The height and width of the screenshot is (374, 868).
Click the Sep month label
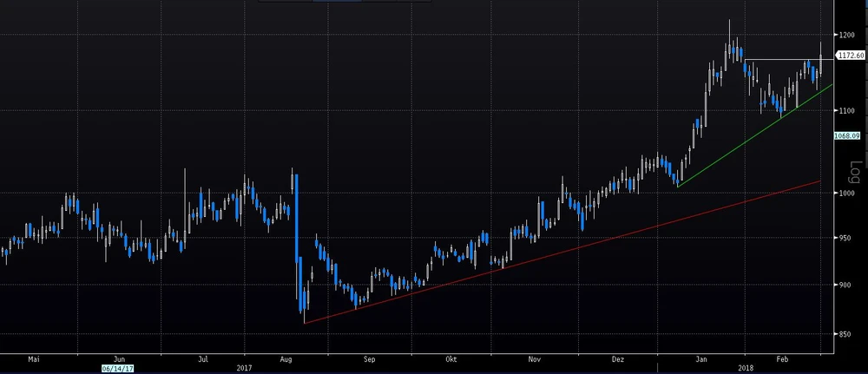pos(369,359)
